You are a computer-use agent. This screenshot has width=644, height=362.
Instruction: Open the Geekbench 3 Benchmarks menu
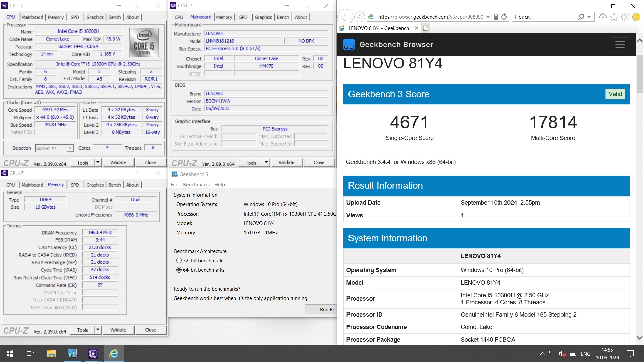(x=196, y=184)
